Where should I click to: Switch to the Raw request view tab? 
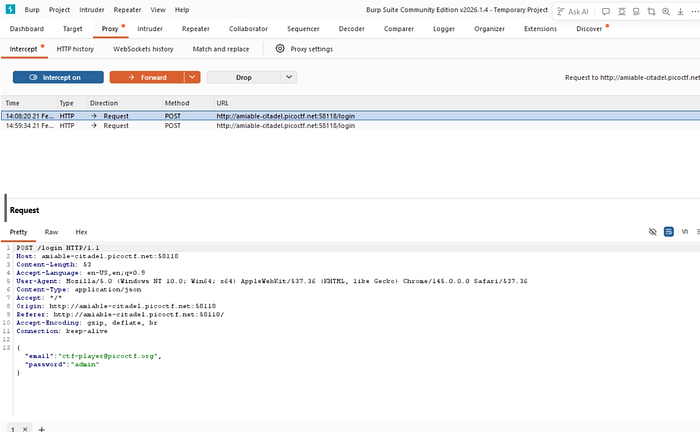pyautogui.click(x=51, y=232)
